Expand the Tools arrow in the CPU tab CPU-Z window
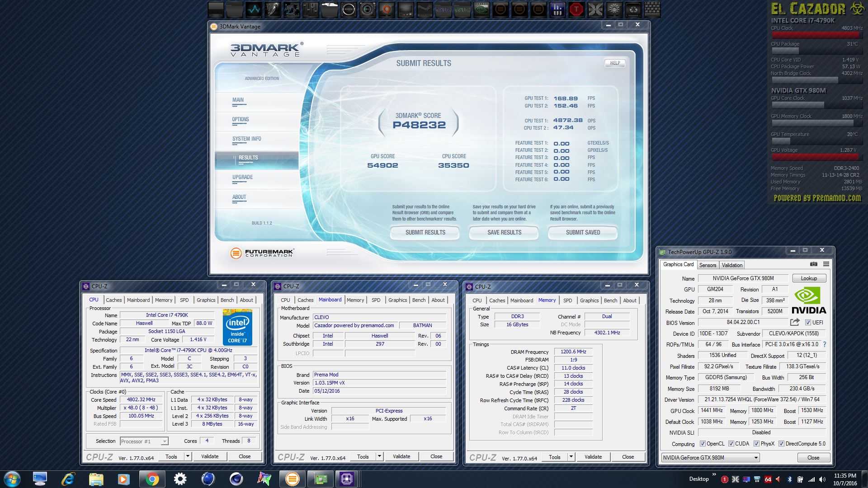Image resolution: width=868 pixels, height=488 pixels. pyautogui.click(x=188, y=456)
